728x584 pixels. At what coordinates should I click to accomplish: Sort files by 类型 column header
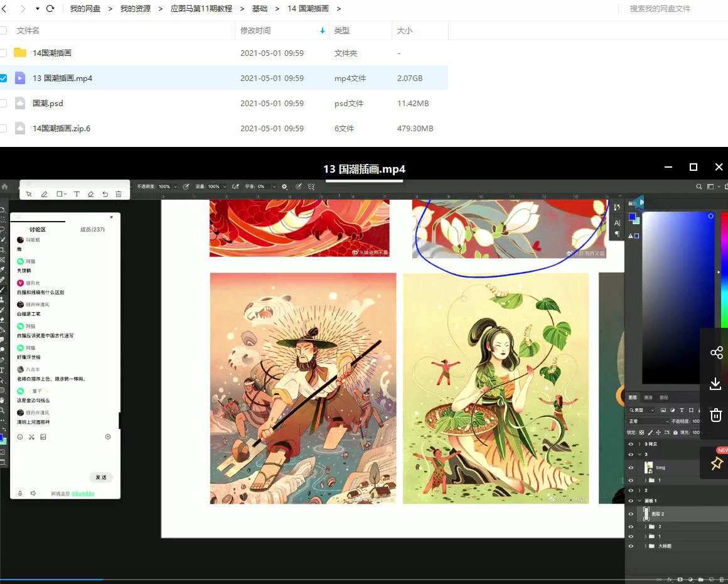(x=341, y=31)
